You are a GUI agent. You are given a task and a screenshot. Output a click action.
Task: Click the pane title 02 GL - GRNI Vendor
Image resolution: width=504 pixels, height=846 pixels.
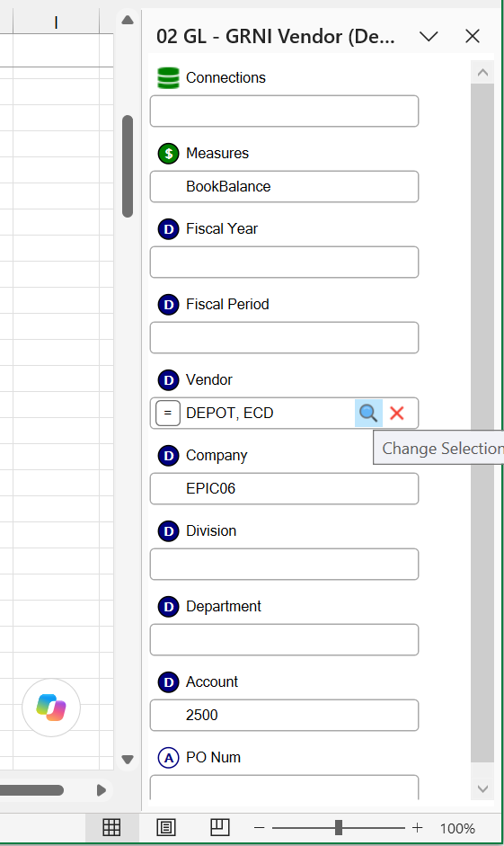(276, 37)
